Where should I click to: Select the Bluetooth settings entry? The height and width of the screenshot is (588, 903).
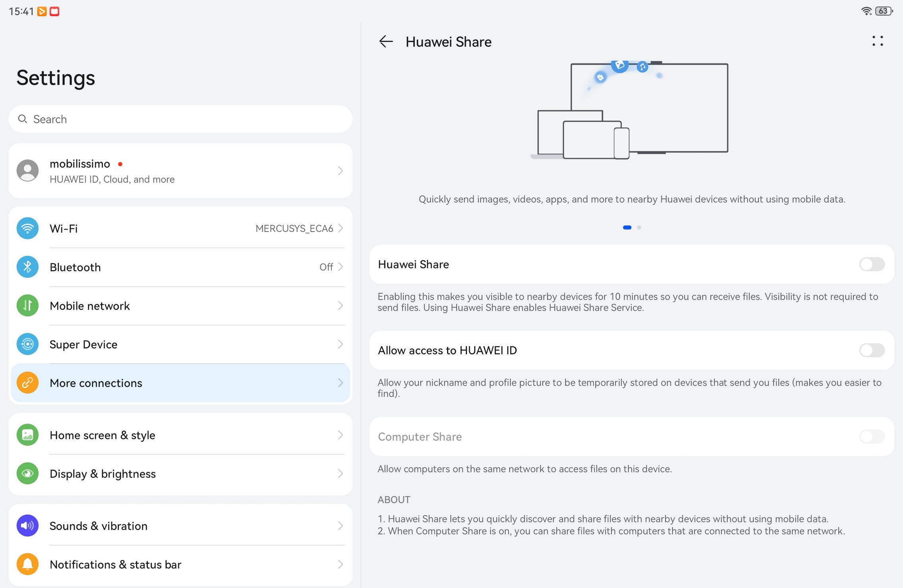tap(180, 267)
